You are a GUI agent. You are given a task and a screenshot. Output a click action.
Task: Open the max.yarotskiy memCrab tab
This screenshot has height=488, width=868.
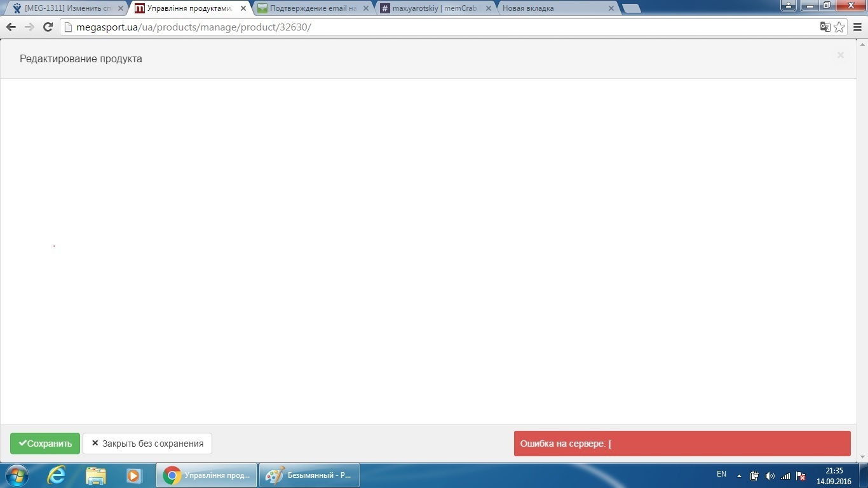click(434, 8)
